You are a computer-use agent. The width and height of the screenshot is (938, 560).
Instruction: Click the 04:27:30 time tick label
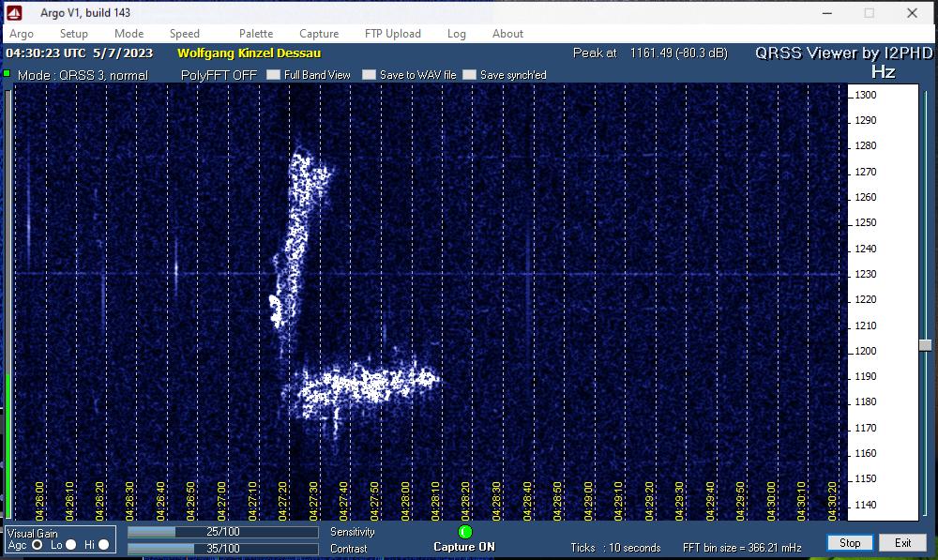coord(313,501)
